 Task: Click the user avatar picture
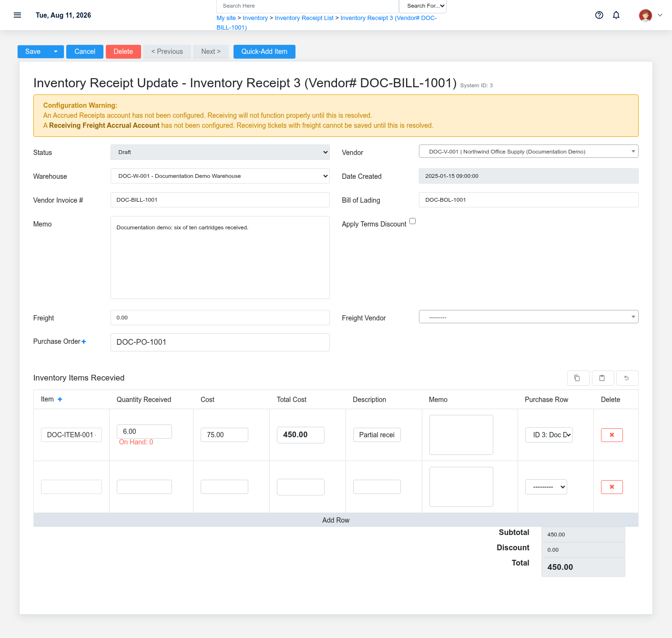pyautogui.click(x=645, y=15)
